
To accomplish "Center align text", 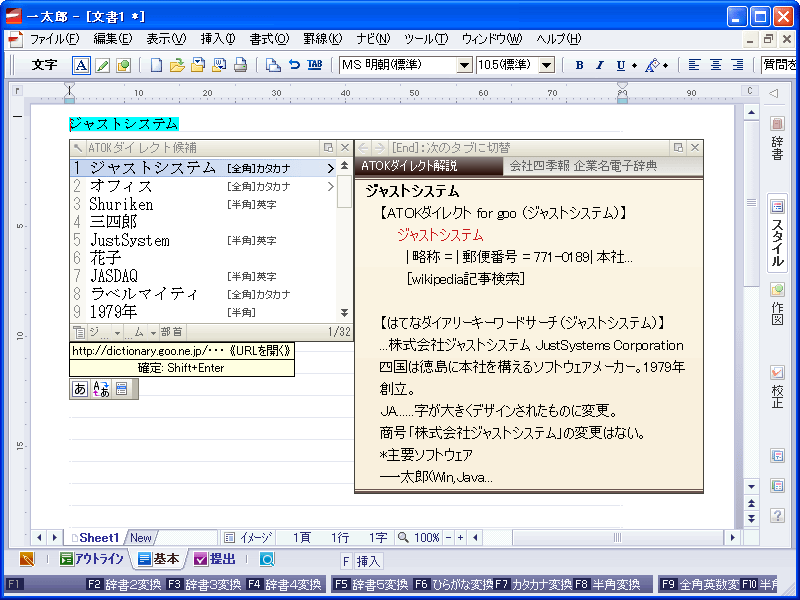I will [715, 65].
